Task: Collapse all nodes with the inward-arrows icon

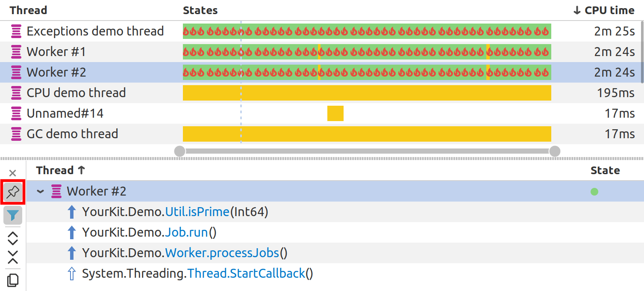Action: pyautogui.click(x=13, y=257)
